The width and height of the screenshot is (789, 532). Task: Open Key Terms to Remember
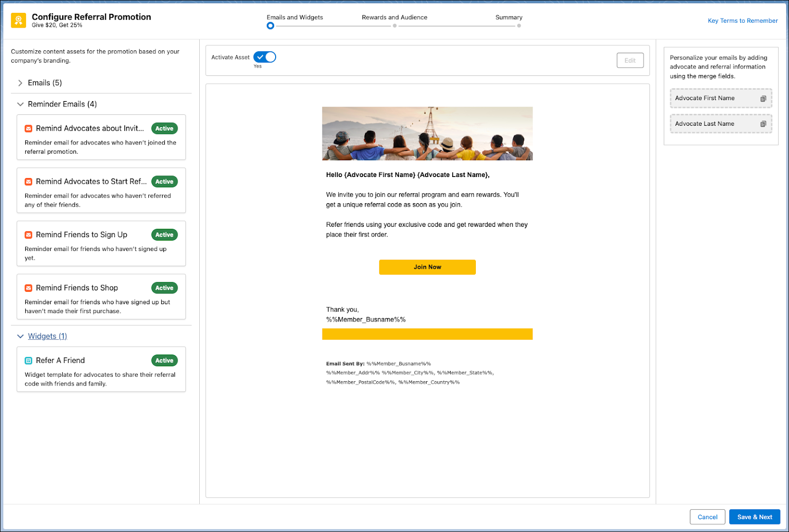click(742, 20)
